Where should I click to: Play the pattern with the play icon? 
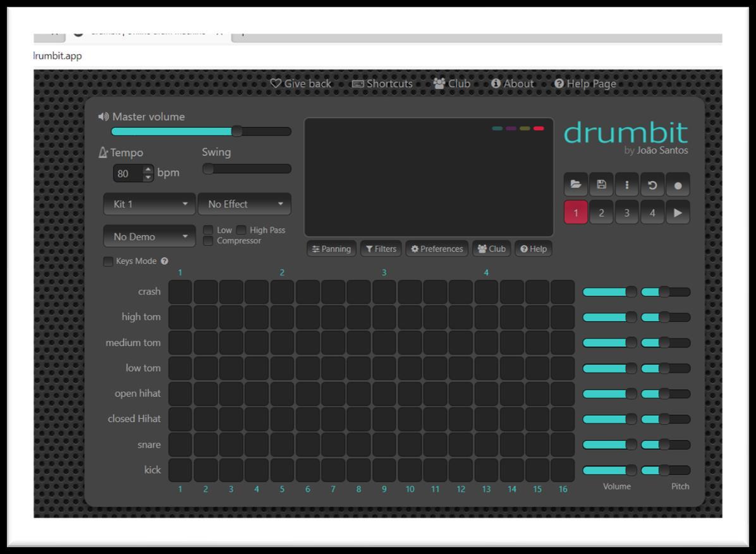tap(678, 212)
